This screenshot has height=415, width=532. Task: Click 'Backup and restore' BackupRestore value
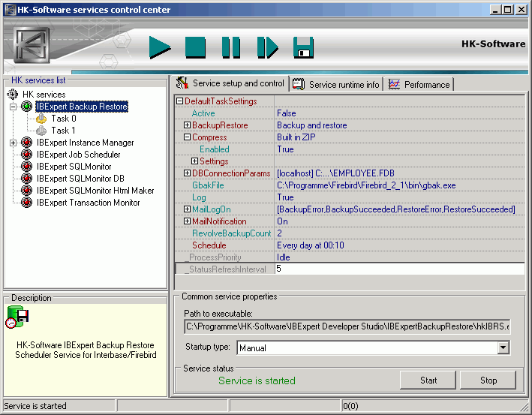point(312,125)
